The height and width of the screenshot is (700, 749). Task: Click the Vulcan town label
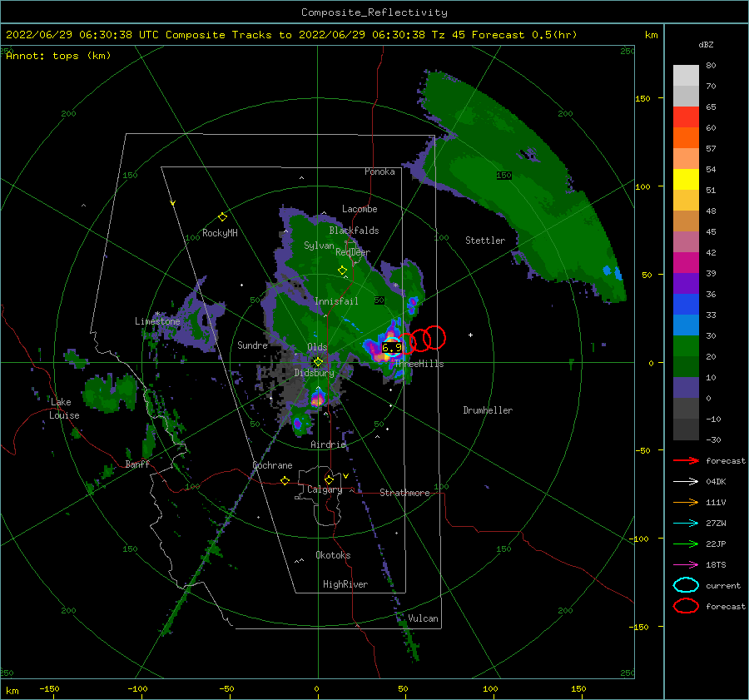click(x=423, y=618)
